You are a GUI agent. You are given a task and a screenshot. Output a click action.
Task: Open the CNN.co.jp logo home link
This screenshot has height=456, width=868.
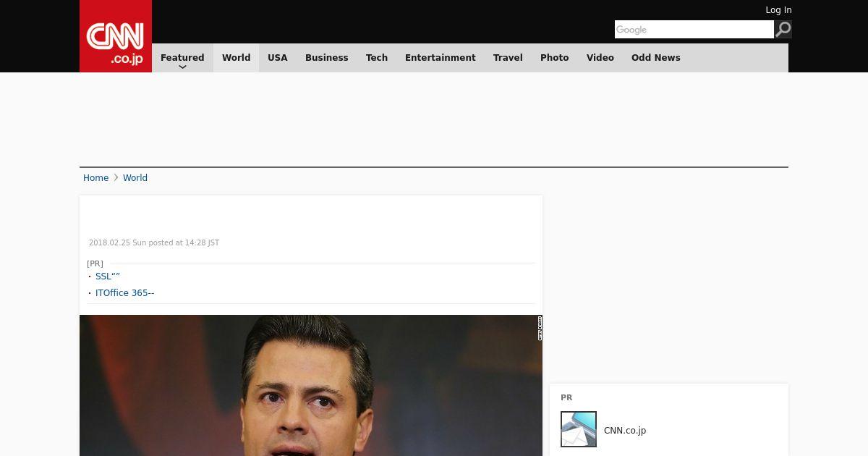[x=116, y=36]
